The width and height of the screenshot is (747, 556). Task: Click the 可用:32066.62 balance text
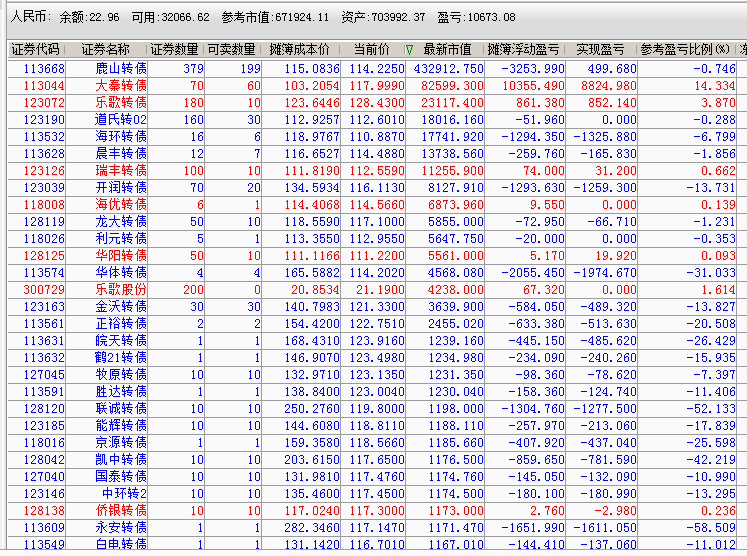(x=171, y=18)
